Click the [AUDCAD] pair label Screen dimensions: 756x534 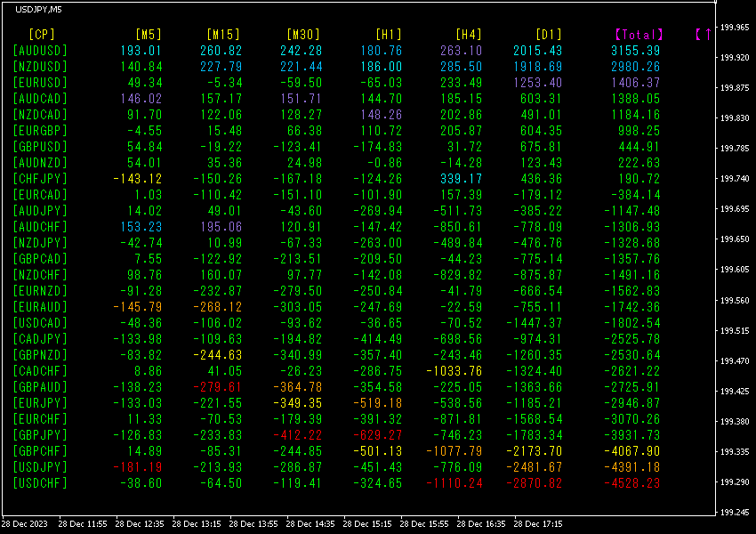tap(40, 99)
